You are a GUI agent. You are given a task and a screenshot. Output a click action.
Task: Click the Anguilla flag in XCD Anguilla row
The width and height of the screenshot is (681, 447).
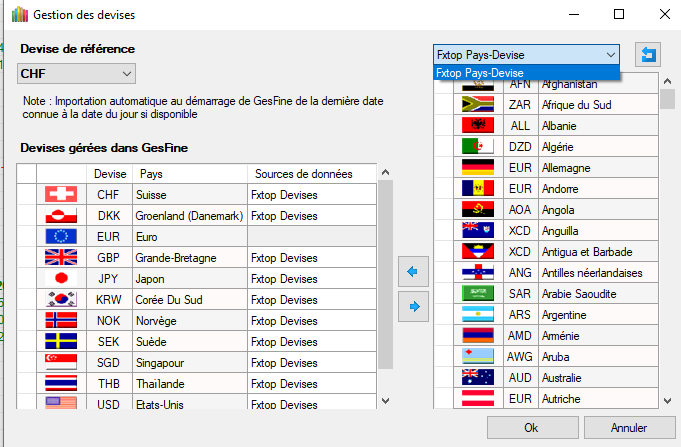coord(478,230)
